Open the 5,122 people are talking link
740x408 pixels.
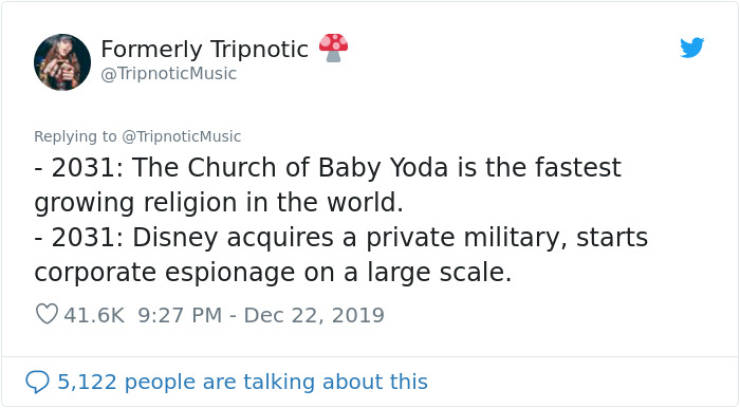coord(242,382)
